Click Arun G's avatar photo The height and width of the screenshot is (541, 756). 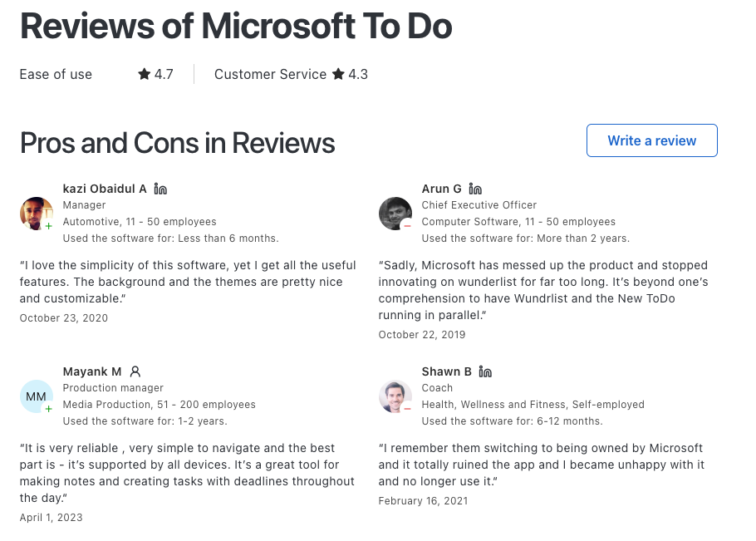(395, 214)
